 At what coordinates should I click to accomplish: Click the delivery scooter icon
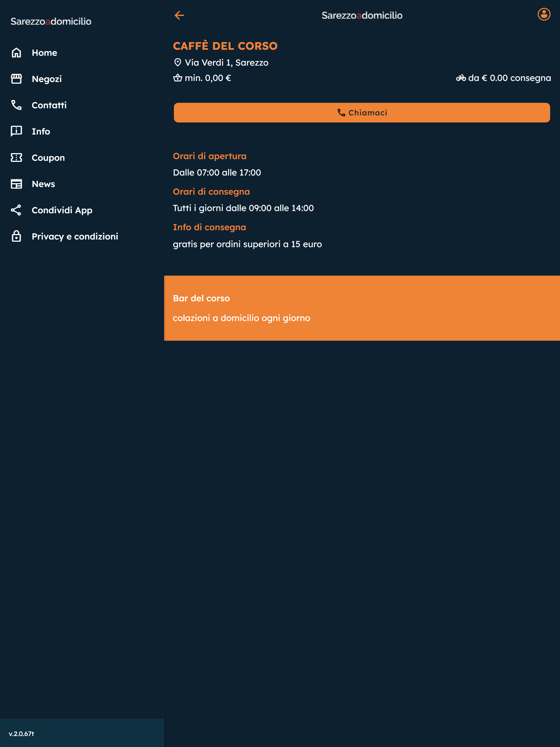pyautogui.click(x=461, y=78)
